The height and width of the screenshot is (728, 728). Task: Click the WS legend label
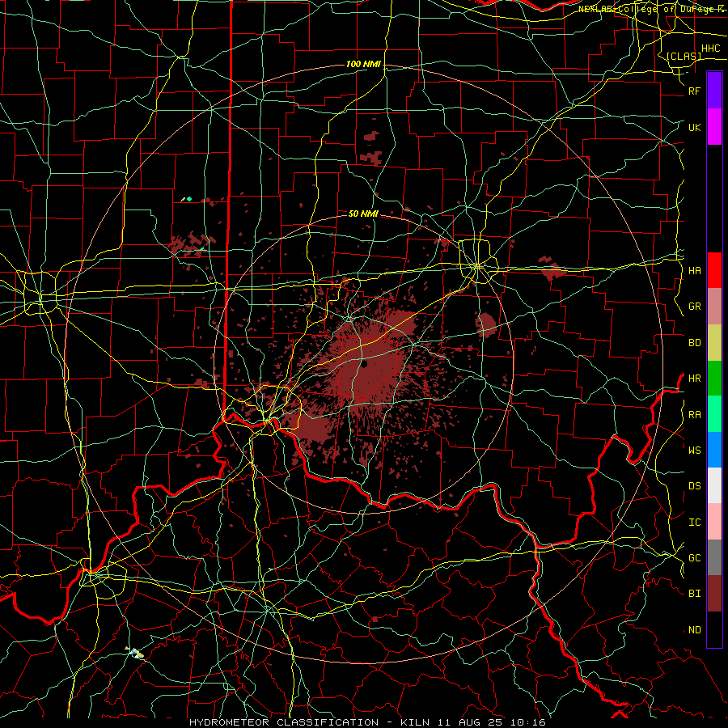tap(694, 451)
